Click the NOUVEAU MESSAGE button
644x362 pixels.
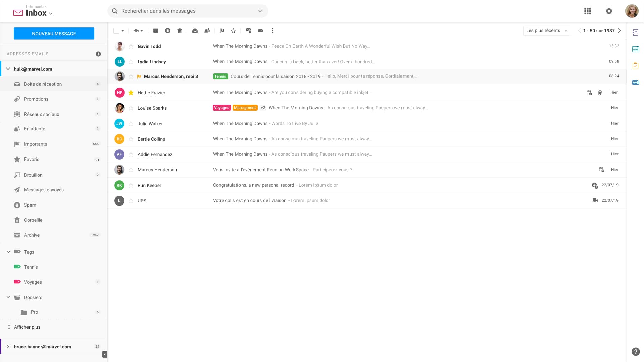54,33
